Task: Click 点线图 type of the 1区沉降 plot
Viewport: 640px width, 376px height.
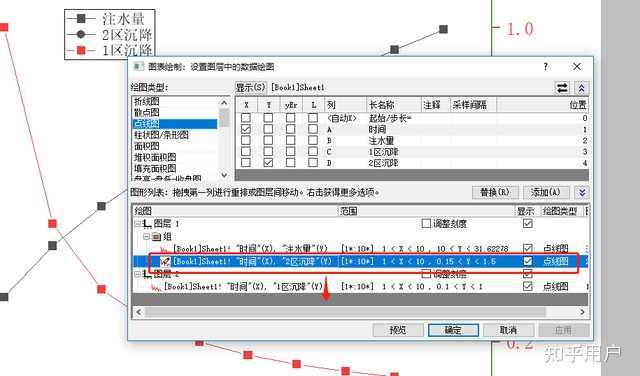Action: click(x=556, y=287)
